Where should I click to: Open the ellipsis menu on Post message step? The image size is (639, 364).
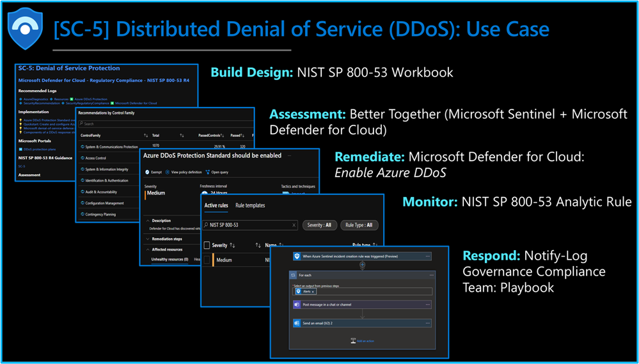[x=427, y=305]
